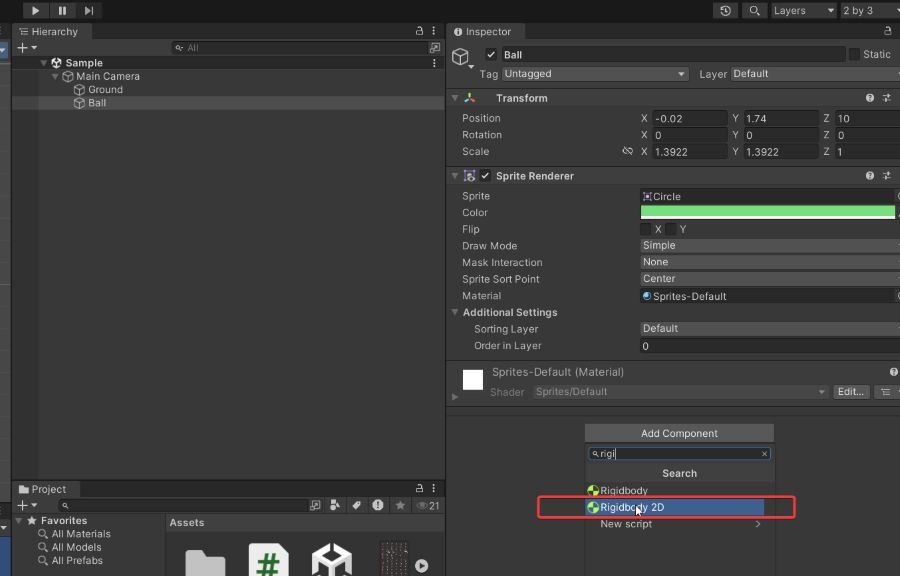Switch to the Project tab
This screenshot has height=576, width=900.
(x=42, y=489)
